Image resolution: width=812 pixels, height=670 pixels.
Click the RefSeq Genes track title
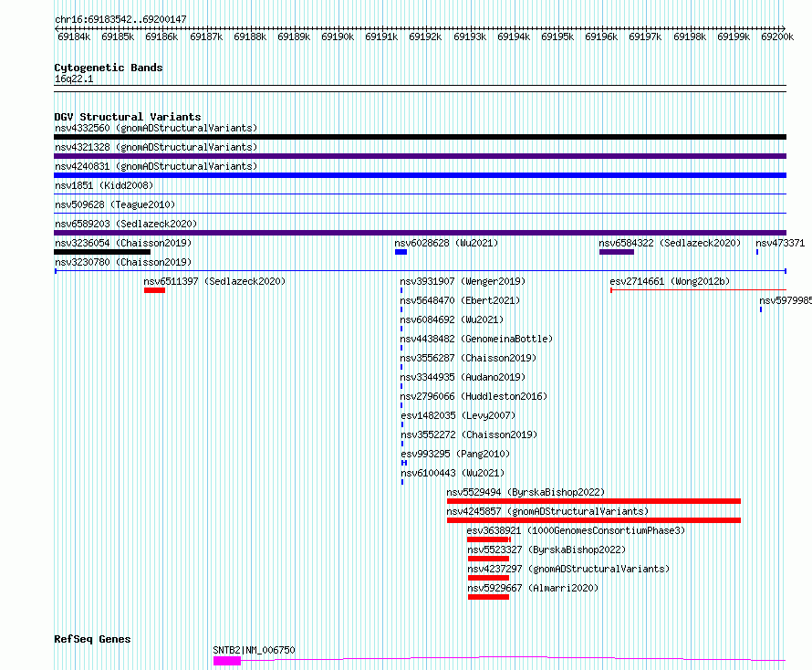[92, 639]
